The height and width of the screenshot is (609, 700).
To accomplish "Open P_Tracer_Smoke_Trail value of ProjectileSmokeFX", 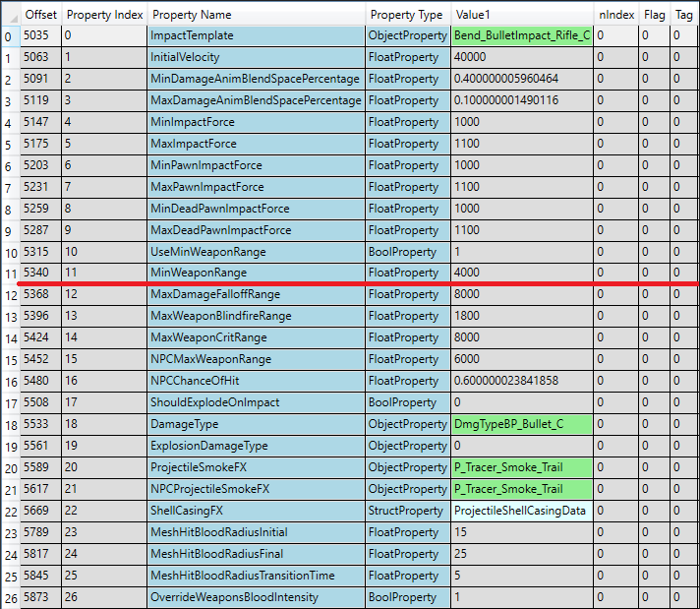I will [522, 467].
